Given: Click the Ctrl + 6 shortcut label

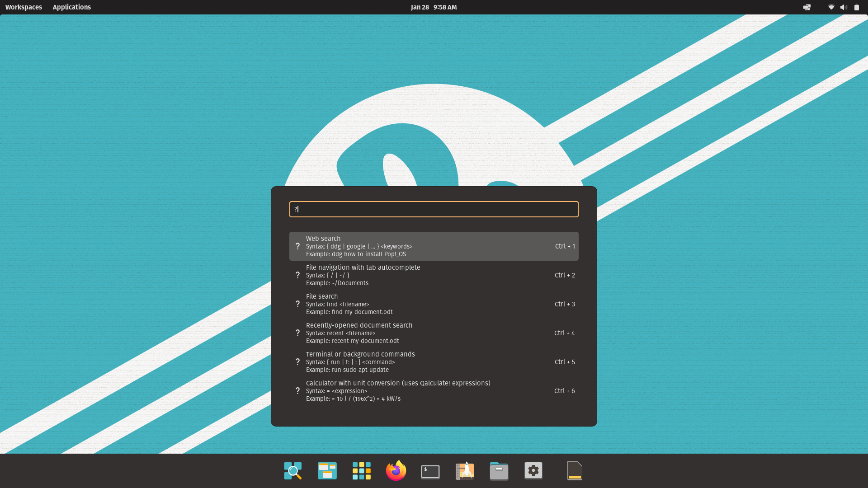Looking at the screenshot, I should (x=565, y=391).
